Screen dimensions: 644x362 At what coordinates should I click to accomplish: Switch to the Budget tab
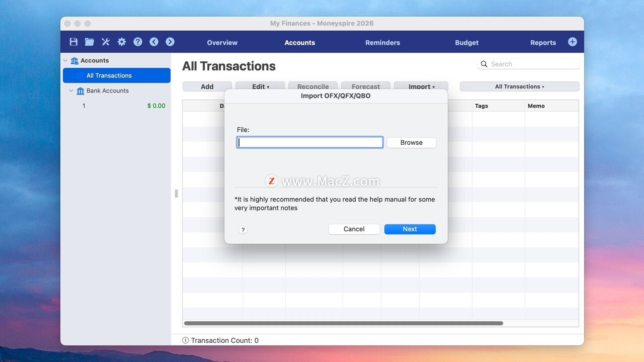coord(467,43)
